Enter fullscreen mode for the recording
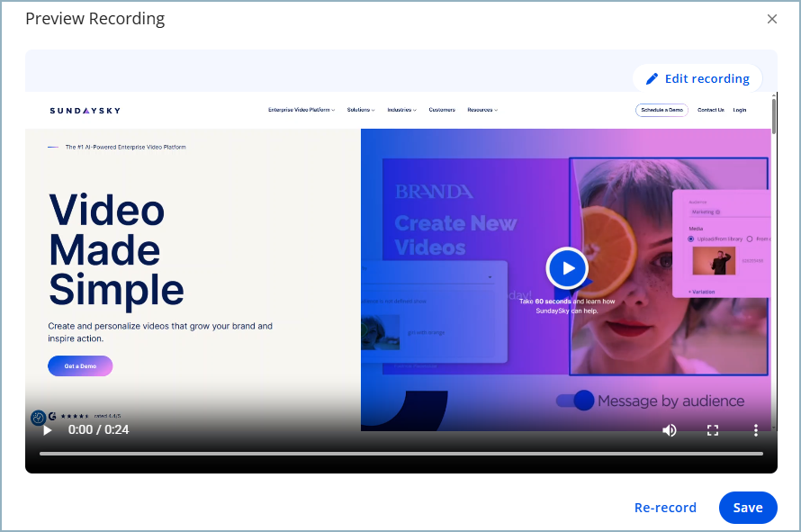This screenshot has height=532, width=801. 713,430
